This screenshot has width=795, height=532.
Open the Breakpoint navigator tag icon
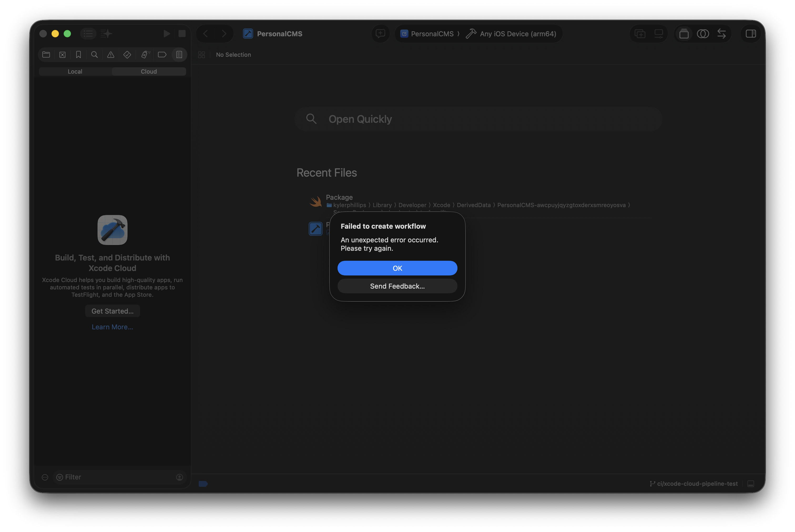(x=162, y=55)
